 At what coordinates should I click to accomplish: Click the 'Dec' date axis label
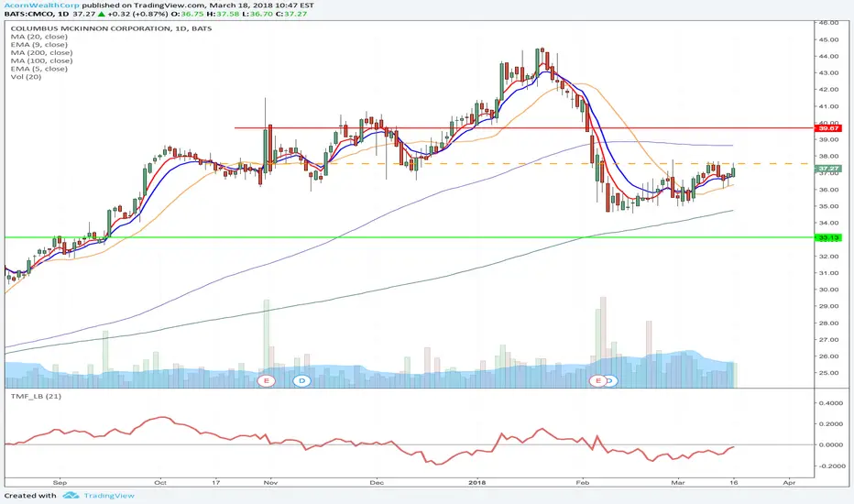[x=377, y=483]
